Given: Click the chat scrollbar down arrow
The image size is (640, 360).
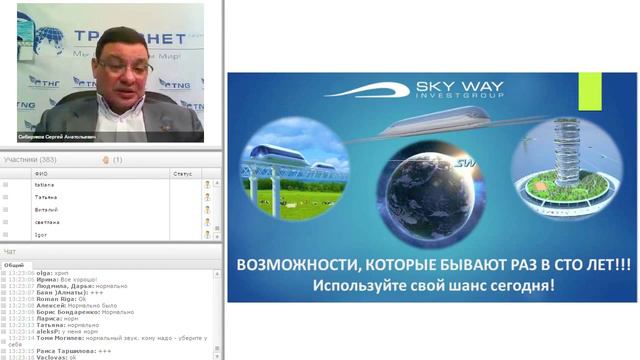Looking at the screenshot, I should coord(217,357).
